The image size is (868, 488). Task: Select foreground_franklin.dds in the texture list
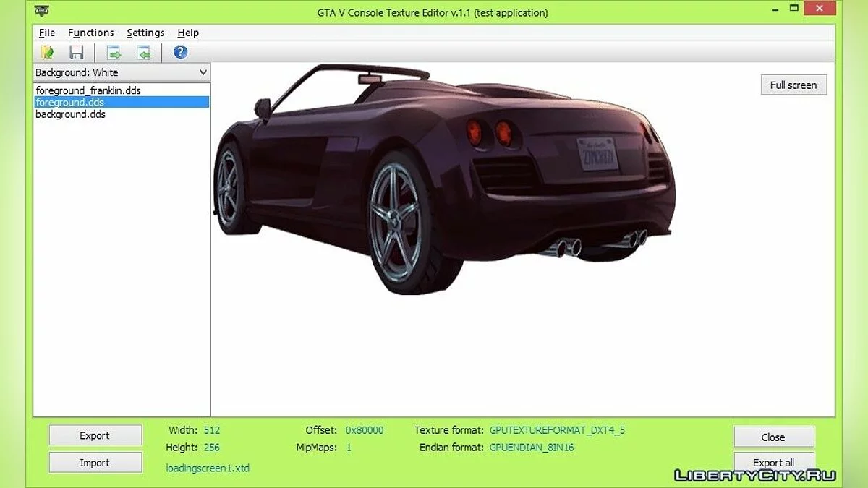tap(88, 91)
